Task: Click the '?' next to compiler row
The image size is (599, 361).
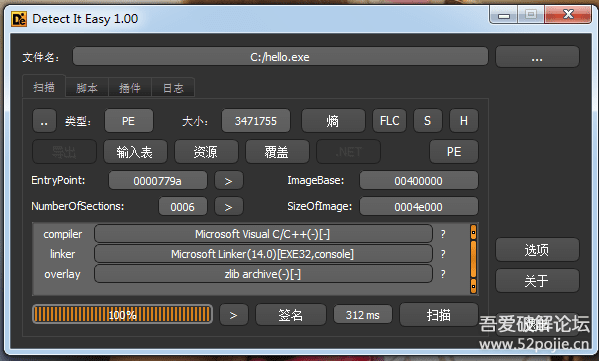Action: (443, 234)
